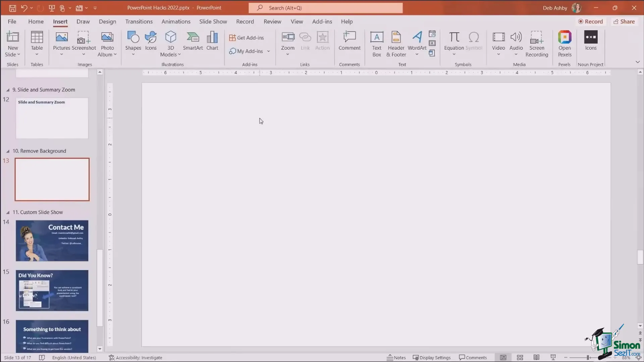Switch to the Home tab
This screenshot has width=644, height=362.
36,21
